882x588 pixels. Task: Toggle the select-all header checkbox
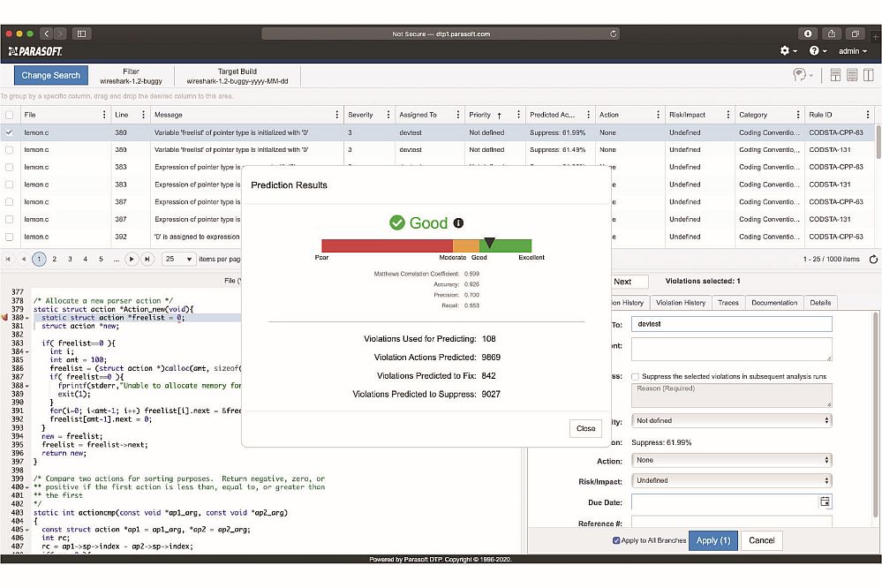point(9,115)
